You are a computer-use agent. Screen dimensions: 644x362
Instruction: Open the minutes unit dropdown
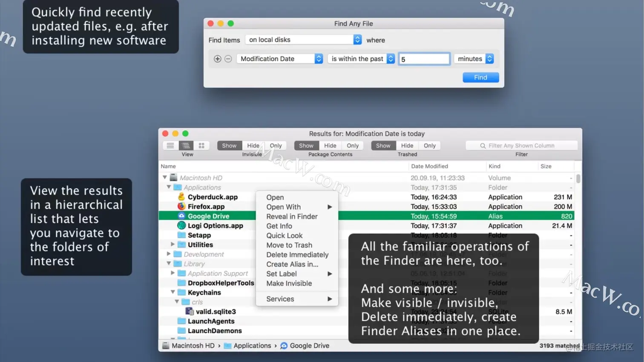[474, 59]
